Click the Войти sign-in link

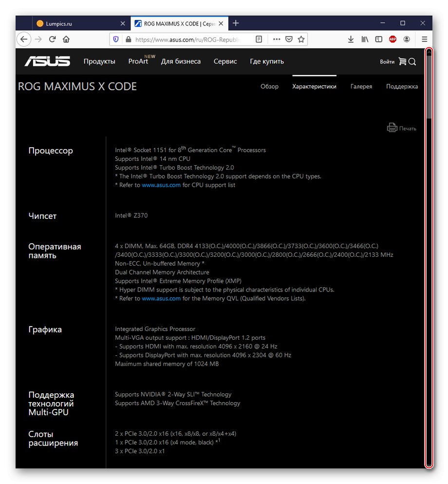[387, 62]
